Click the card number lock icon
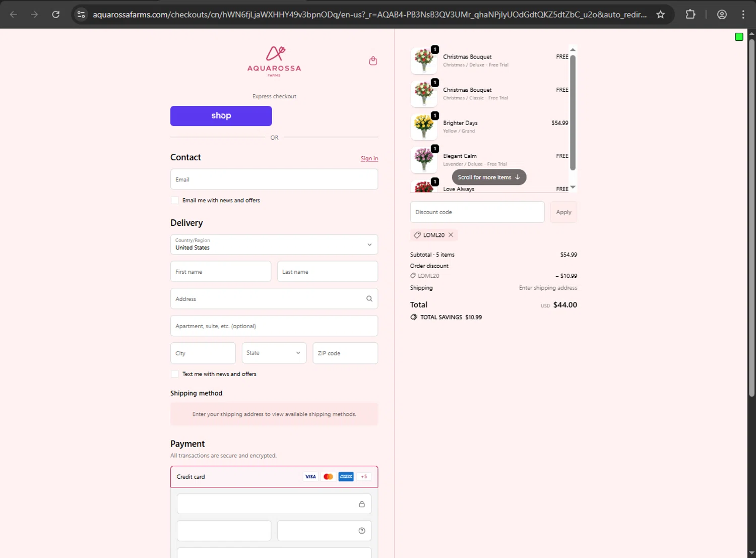This screenshot has height=558, width=756. (361, 504)
